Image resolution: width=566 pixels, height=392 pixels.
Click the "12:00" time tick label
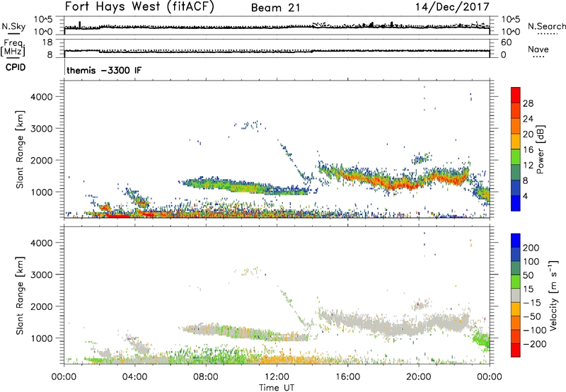point(277,377)
